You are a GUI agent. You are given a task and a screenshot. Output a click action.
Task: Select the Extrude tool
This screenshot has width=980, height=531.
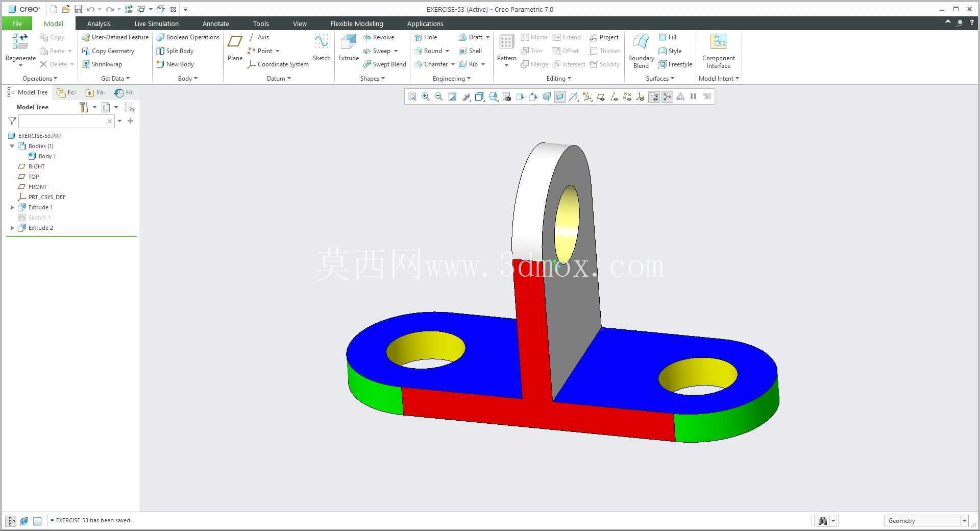click(x=349, y=47)
